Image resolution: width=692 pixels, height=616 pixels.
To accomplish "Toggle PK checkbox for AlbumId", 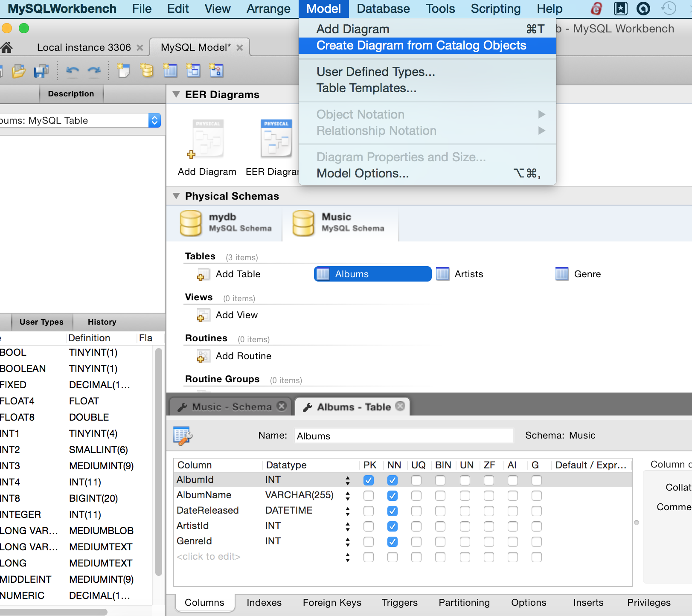I will point(369,480).
